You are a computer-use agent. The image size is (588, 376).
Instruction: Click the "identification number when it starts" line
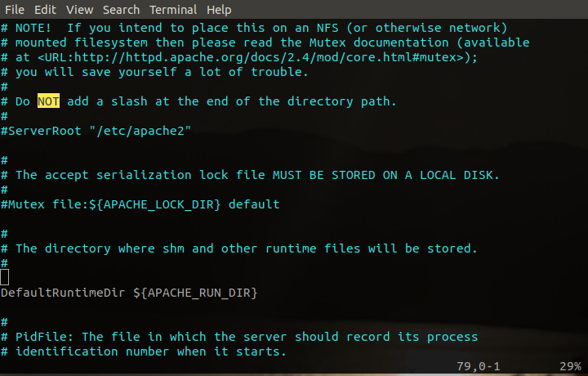(x=144, y=351)
